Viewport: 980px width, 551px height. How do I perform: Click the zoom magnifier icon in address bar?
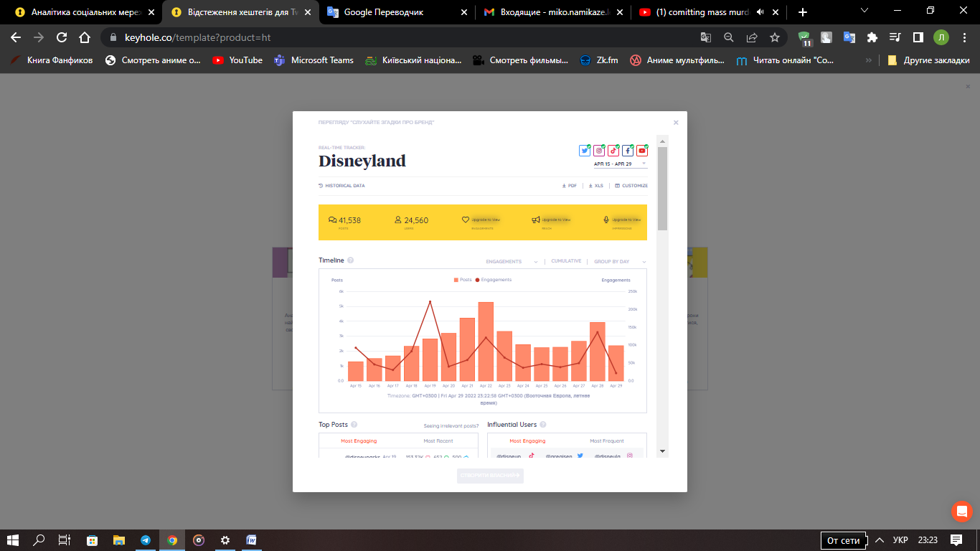pos(729,37)
